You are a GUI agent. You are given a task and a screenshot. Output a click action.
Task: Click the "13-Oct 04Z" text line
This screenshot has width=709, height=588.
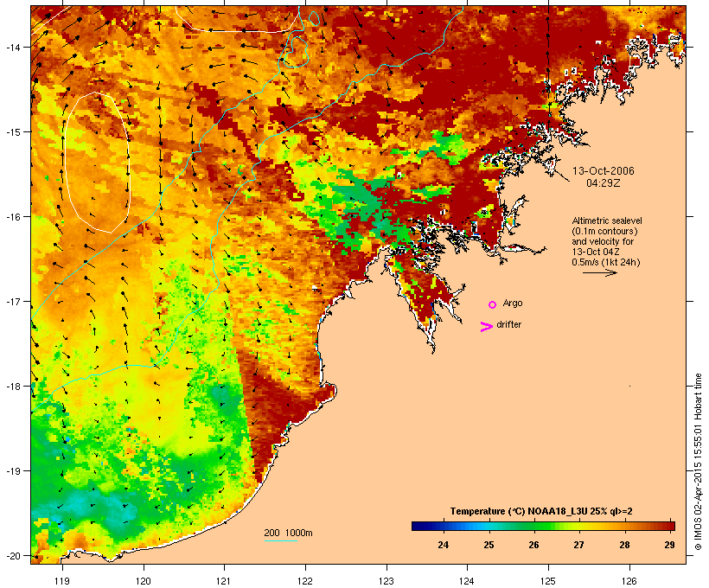[596, 252]
